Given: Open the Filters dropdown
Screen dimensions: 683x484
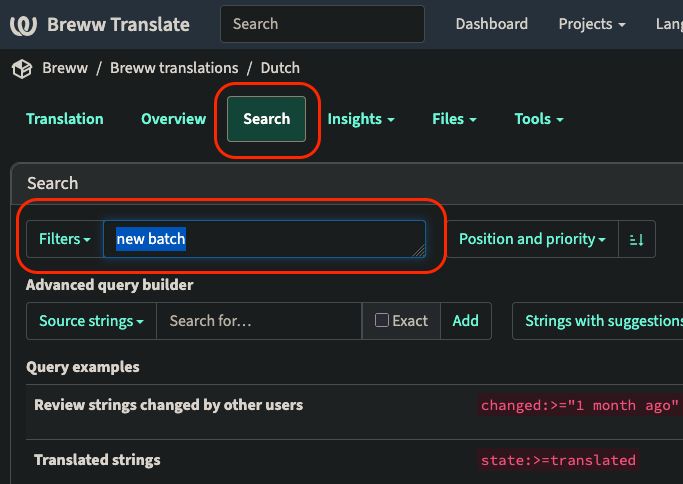Looking at the screenshot, I should [65, 239].
